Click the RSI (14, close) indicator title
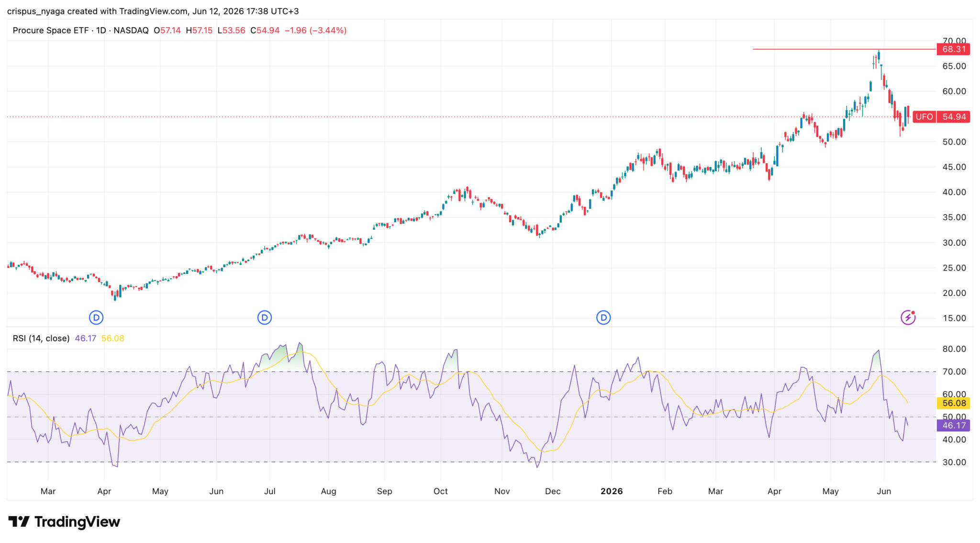980x543 pixels. click(x=41, y=339)
